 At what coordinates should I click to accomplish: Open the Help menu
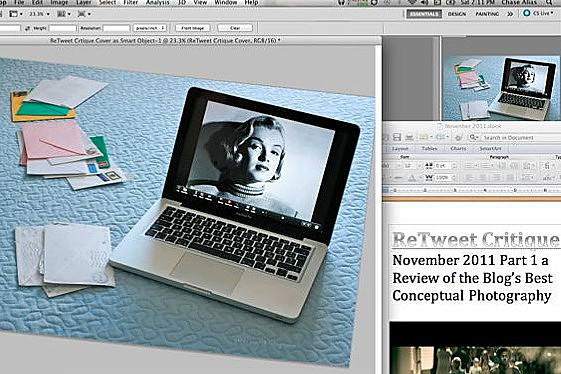[251, 3]
